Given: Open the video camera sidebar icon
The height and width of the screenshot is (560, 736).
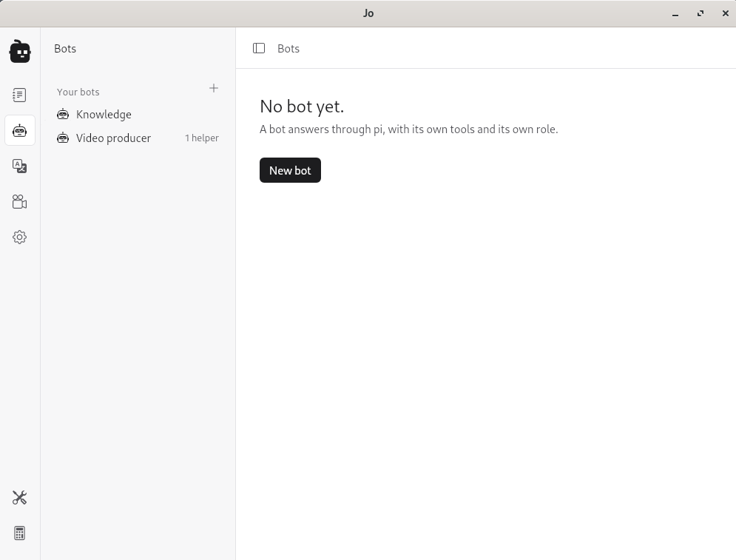Looking at the screenshot, I should coord(19,202).
